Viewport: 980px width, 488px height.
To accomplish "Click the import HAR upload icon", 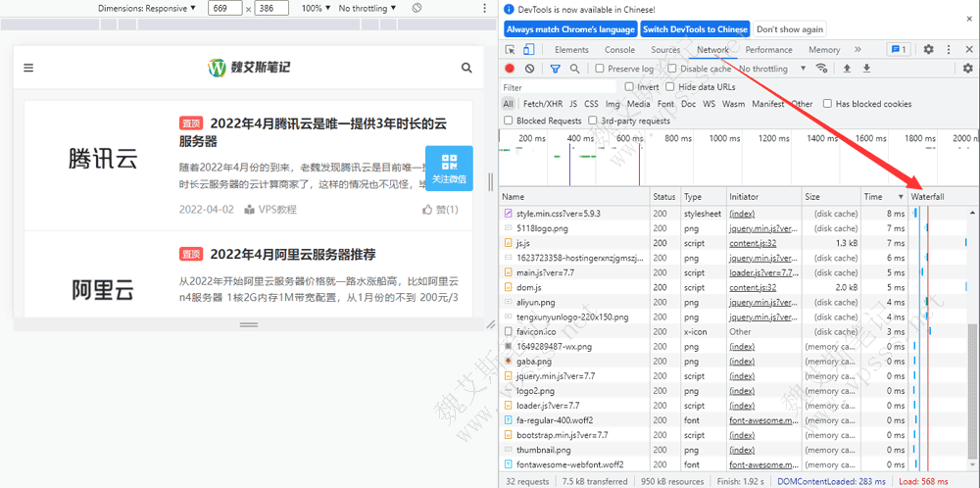I will (847, 69).
